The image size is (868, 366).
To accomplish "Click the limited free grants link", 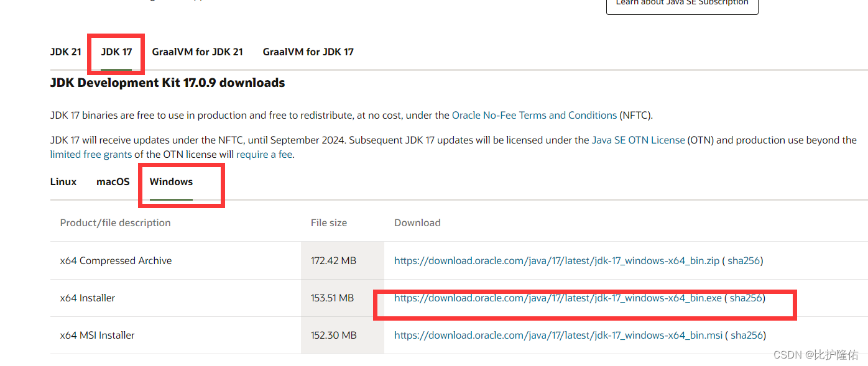I will 91,154.
